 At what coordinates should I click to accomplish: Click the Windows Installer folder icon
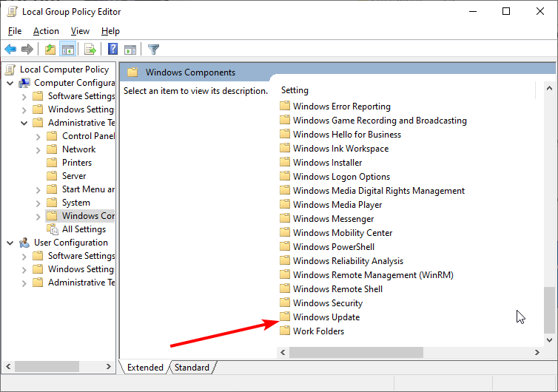pos(285,162)
